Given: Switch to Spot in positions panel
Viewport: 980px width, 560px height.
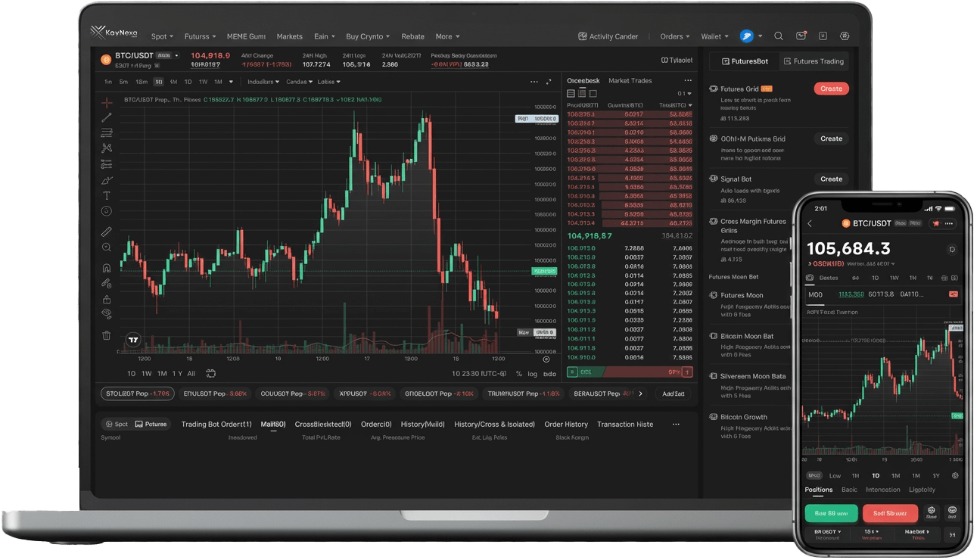Looking at the screenshot, I should tap(117, 425).
